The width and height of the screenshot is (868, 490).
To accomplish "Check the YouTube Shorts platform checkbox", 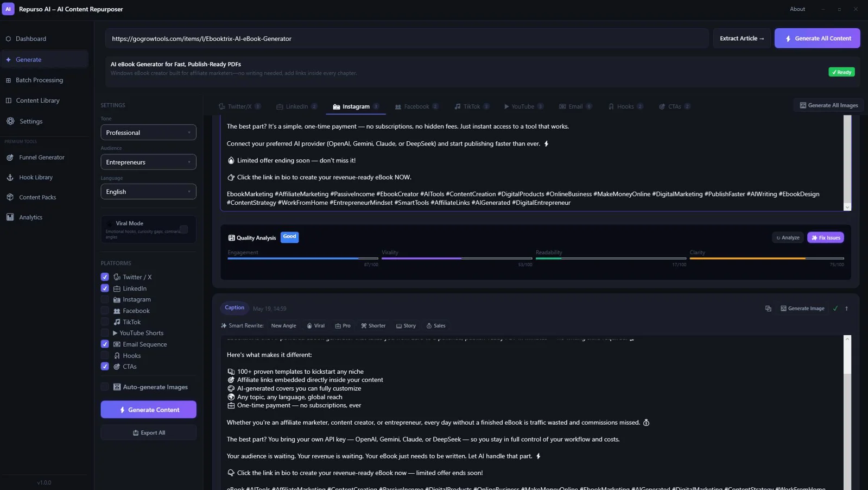I will (105, 333).
